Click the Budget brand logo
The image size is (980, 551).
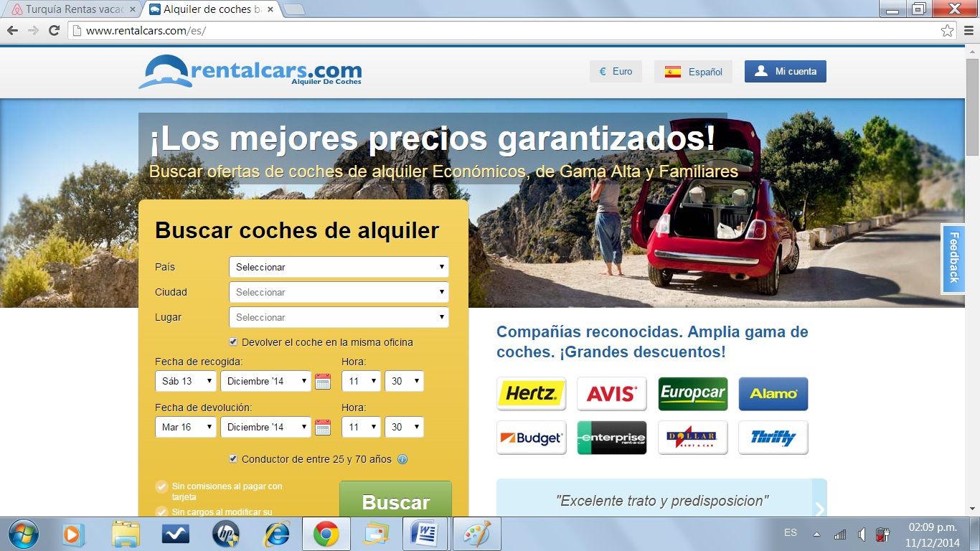pos(531,438)
